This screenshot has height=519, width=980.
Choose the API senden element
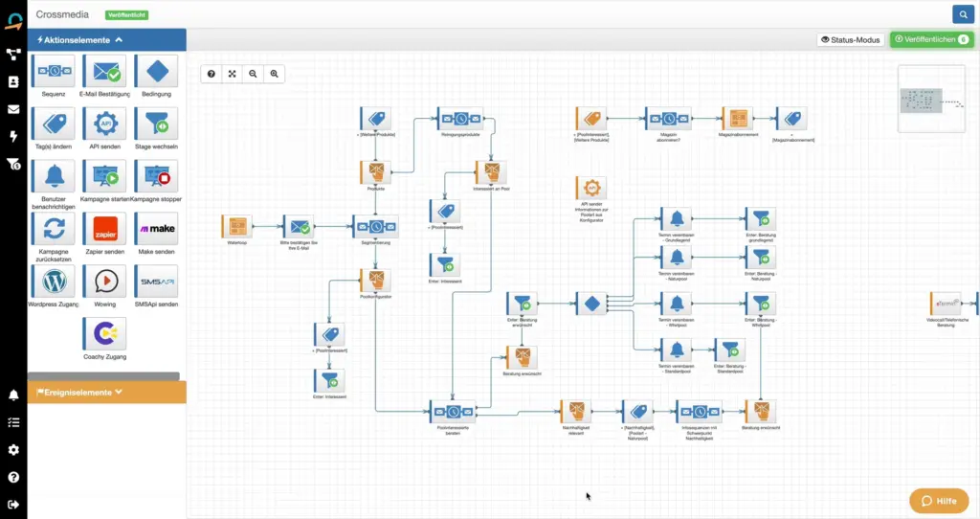104,124
